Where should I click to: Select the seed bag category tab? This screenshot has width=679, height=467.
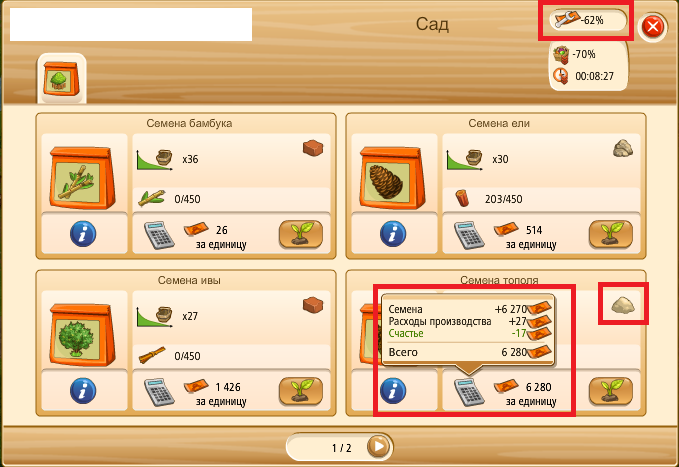61,78
